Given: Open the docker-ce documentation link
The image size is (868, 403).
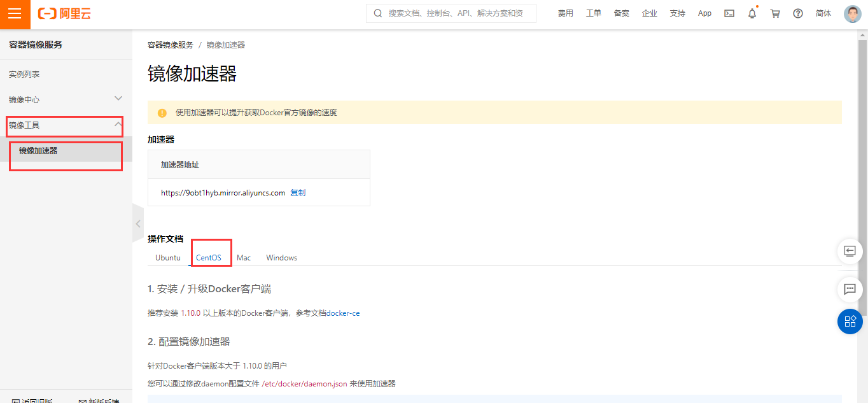Looking at the screenshot, I should pos(343,313).
